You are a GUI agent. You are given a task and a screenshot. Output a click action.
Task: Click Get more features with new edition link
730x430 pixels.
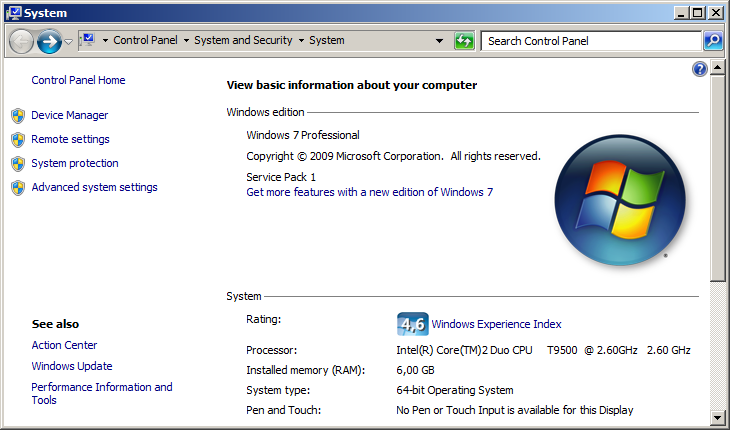[370, 192]
